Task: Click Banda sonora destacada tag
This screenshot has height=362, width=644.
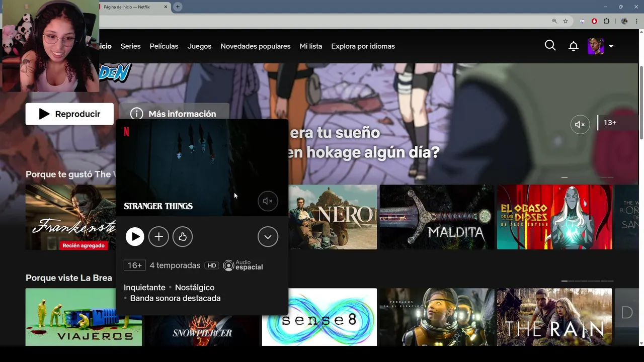Action: (175, 298)
